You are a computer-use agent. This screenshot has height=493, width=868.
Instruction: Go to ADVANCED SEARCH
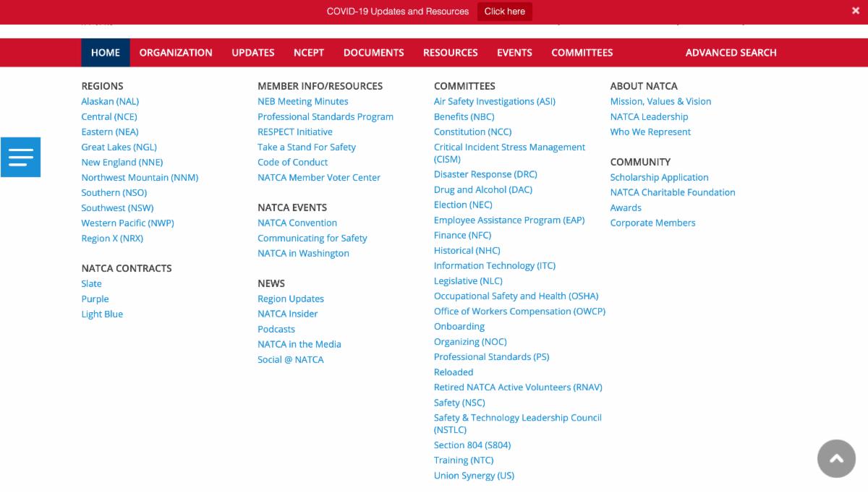tap(731, 53)
